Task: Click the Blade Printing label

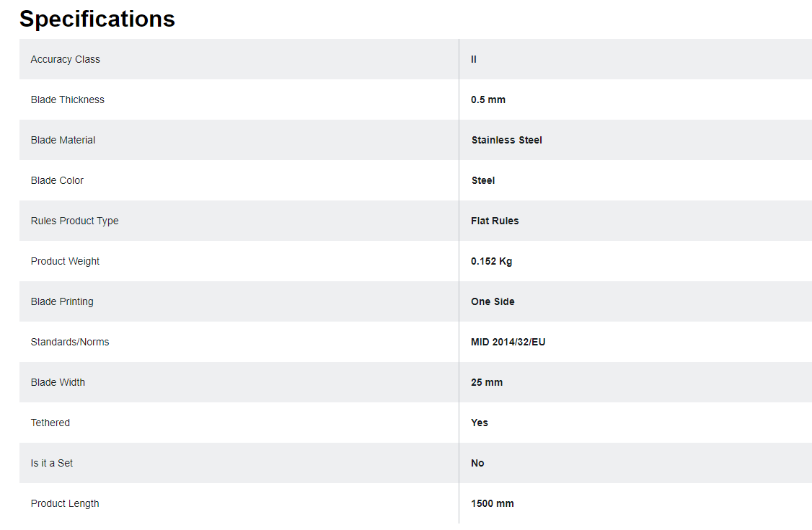Action: pos(62,301)
